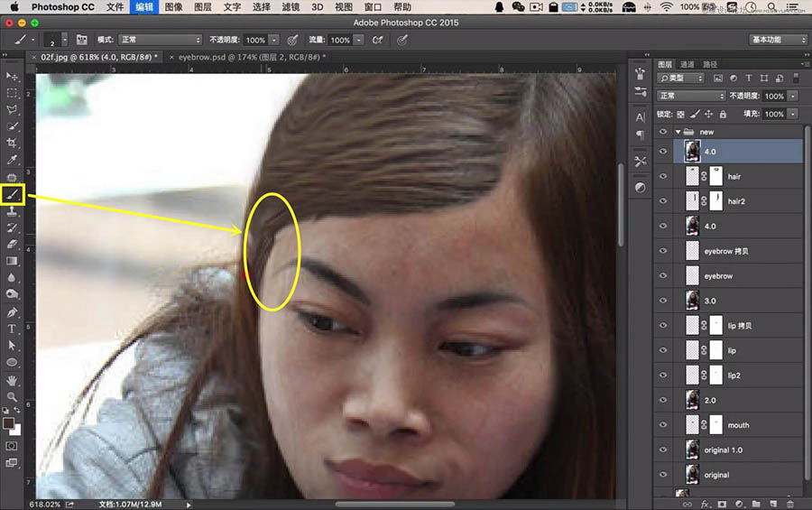Viewport: 812px width, 510px height.
Task: Toggle pressure for opacity
Action: [x=292, y=40]
